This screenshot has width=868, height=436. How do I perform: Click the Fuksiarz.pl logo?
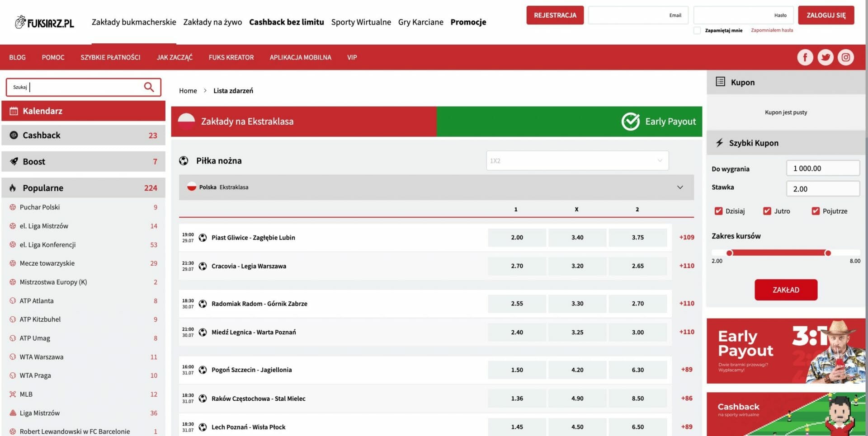pos(44,22)
